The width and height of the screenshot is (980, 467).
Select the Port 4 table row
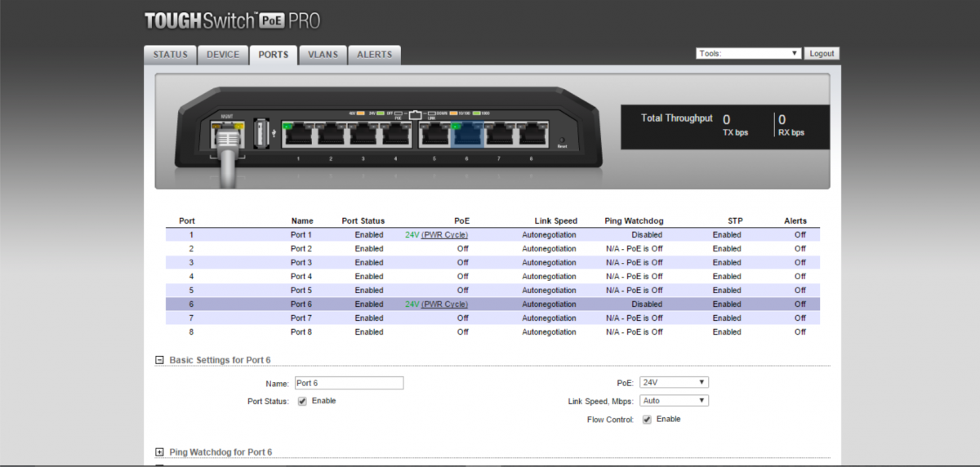pos(492,276)
